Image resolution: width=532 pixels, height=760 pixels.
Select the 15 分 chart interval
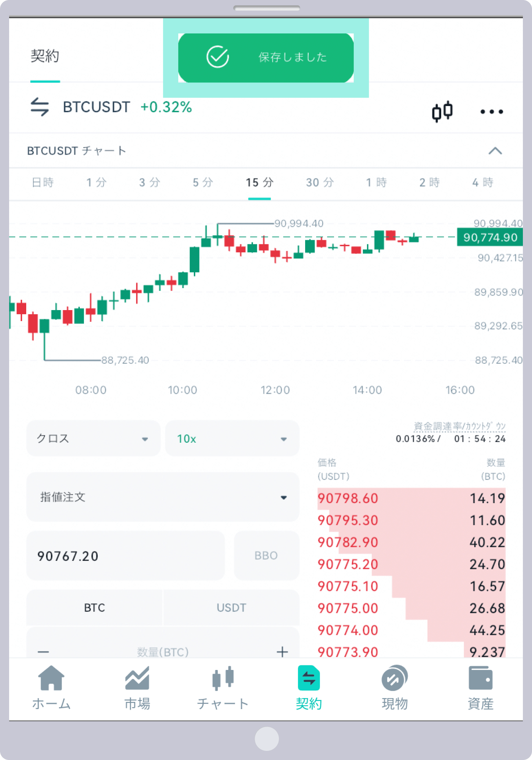tap(260, 182)
